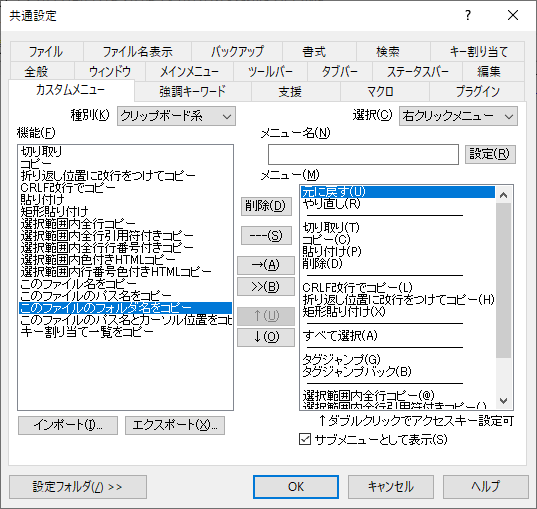The image size is (537, 509).
Task: Open the 選択 dropdown (右クリックメニュー)
Action: click(x=458, y=116)
